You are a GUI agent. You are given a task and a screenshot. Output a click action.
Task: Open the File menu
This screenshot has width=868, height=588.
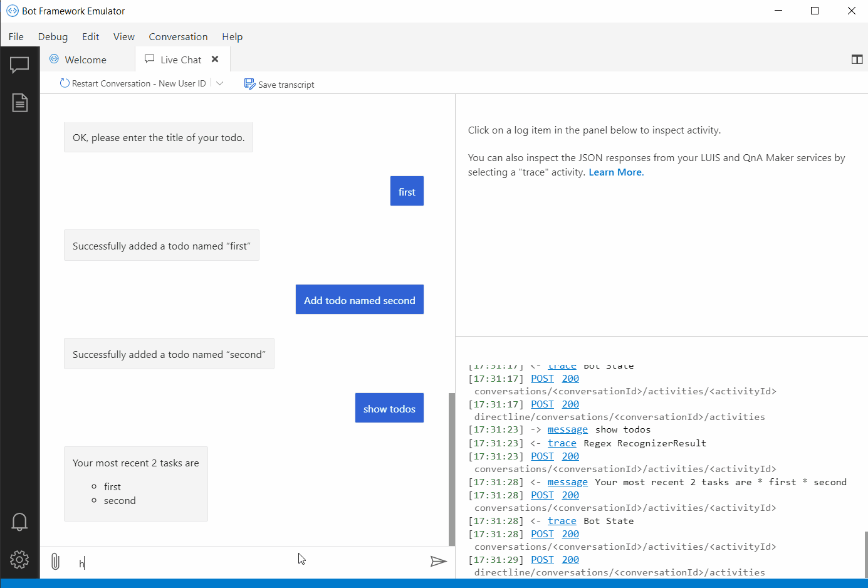16,36
